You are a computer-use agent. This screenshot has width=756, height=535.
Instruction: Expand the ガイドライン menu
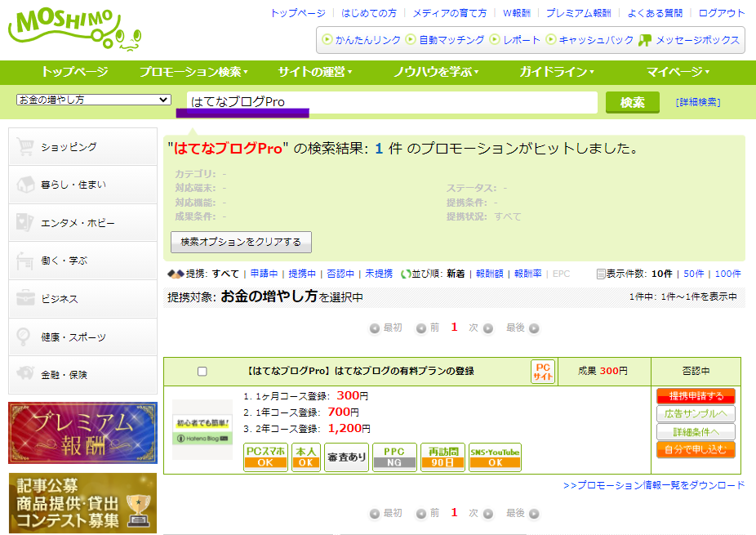coord(557,72)
